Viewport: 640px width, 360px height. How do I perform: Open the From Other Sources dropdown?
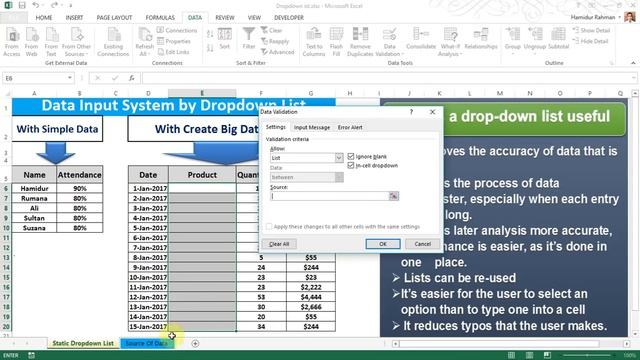point(76,50)
